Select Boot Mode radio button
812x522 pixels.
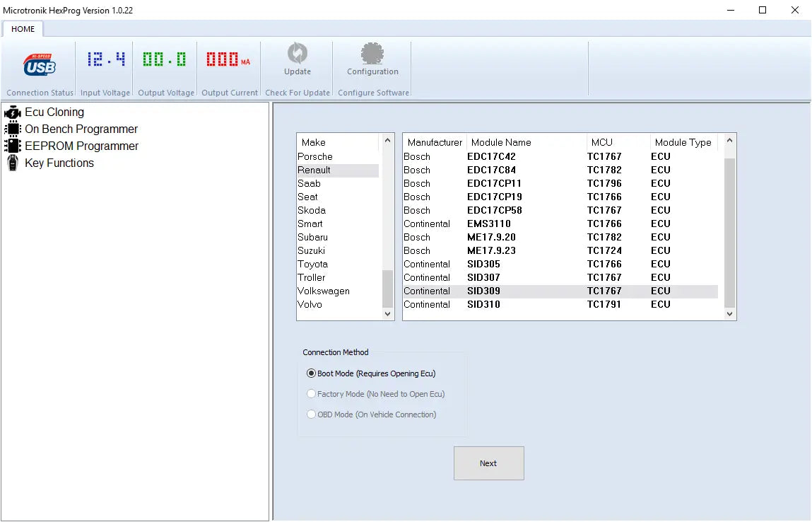click(312, 373)
